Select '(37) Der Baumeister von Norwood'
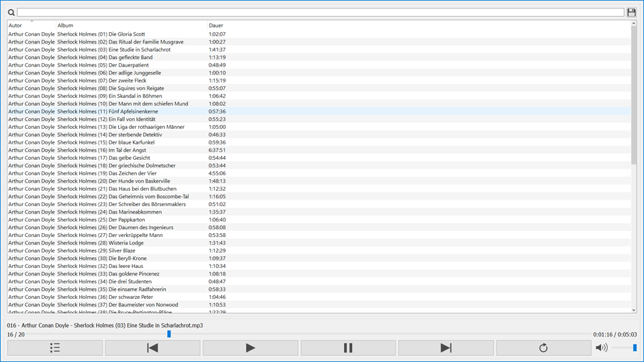 click(319, 305)
